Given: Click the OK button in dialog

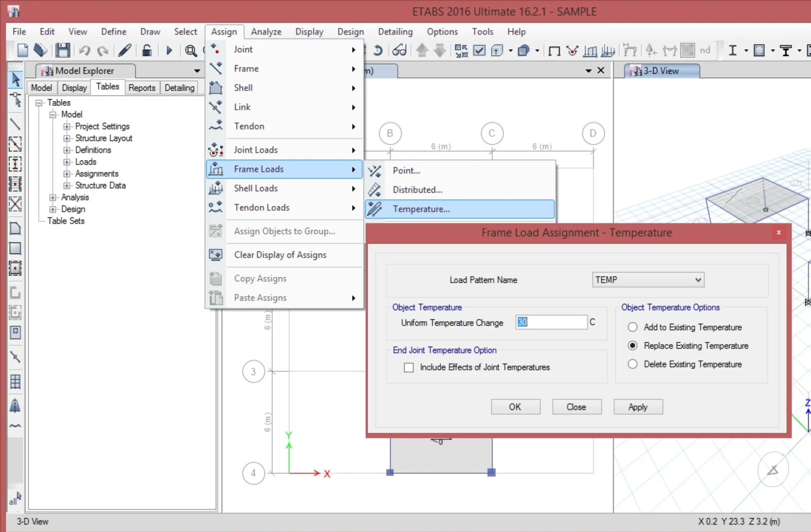Looking at the screenshot, I should (x=515, y=407).
